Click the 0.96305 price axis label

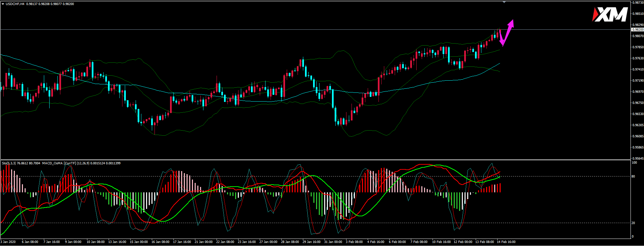coord(637,125)
